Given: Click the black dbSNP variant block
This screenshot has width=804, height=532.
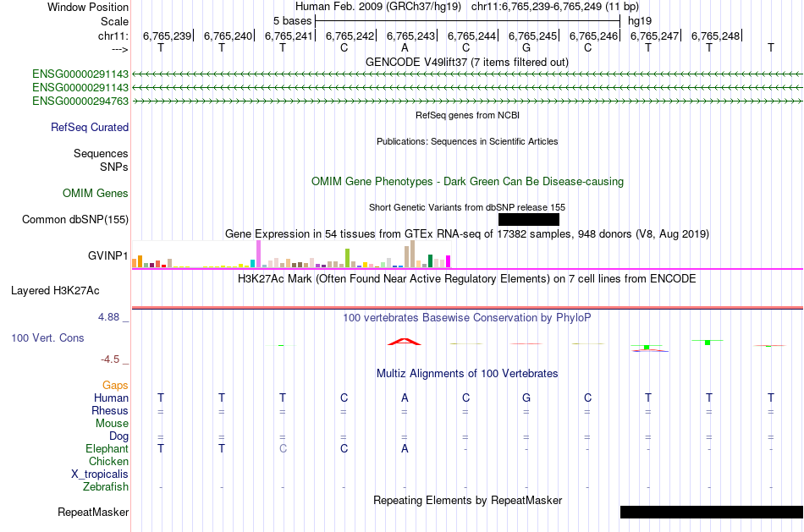Looking at the screenshot, I should tap(529, 219).
